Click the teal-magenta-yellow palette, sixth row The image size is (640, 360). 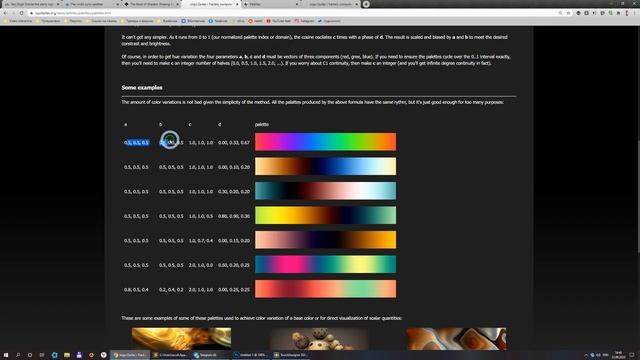tap(325, 264)
